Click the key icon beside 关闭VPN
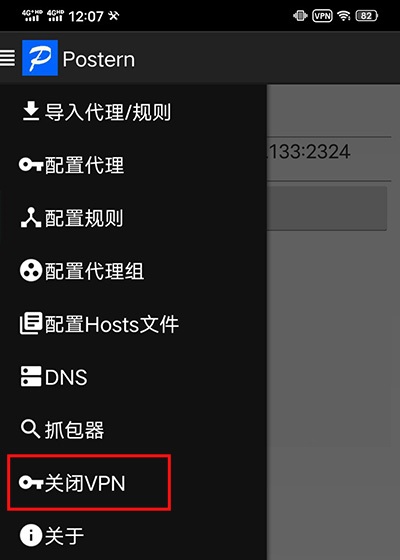Screen dimensions: 400x560 tap(31, 482)
